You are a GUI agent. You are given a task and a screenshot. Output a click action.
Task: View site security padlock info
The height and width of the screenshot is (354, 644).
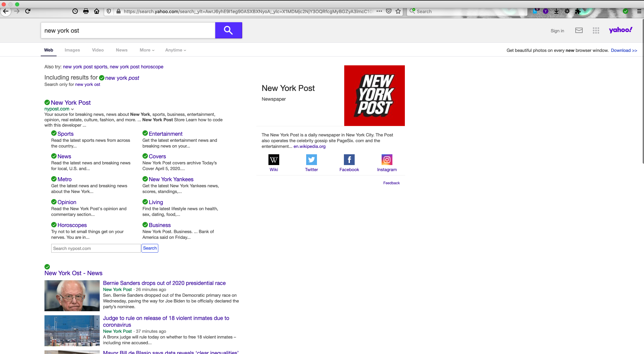118,11
